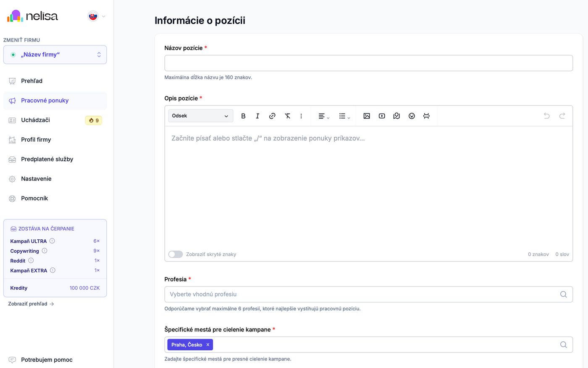Focus the Názov pozície text field
588x368 pixels.
[368, 63]
